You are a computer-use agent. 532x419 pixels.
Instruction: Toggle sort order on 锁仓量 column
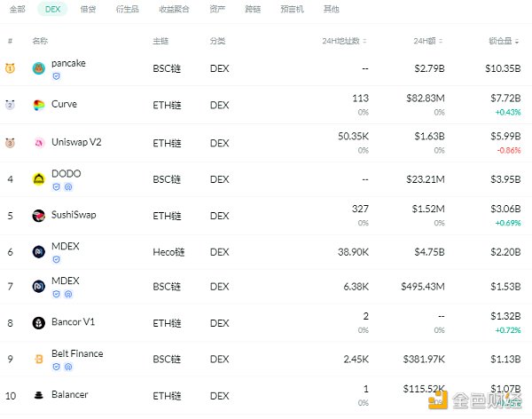coord(518,41)
